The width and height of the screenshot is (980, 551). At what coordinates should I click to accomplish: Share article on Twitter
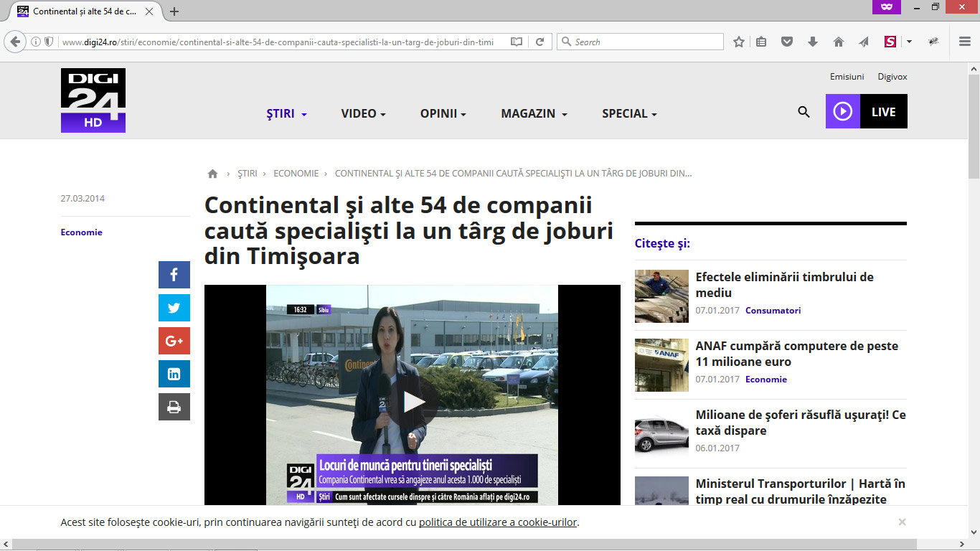click(x=174, y=308)
